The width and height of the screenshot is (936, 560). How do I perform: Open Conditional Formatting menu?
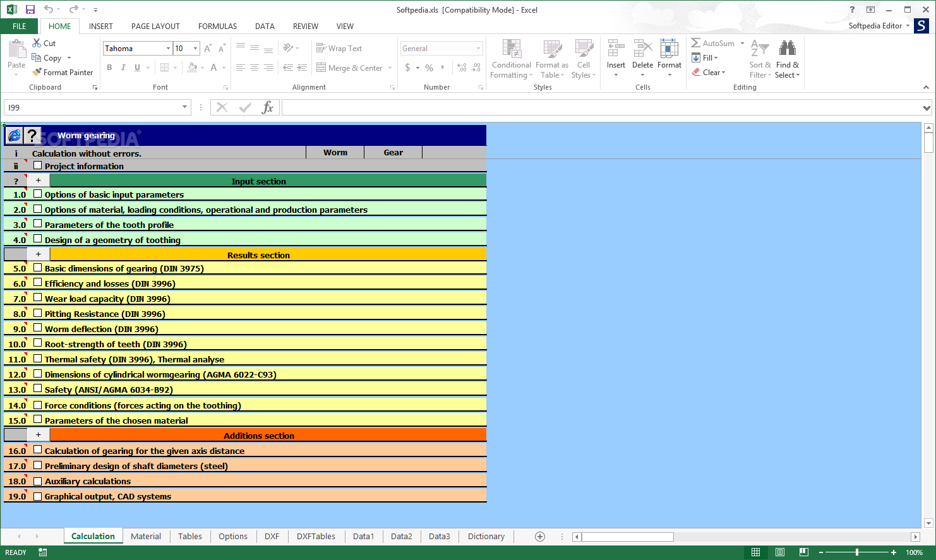512,59
